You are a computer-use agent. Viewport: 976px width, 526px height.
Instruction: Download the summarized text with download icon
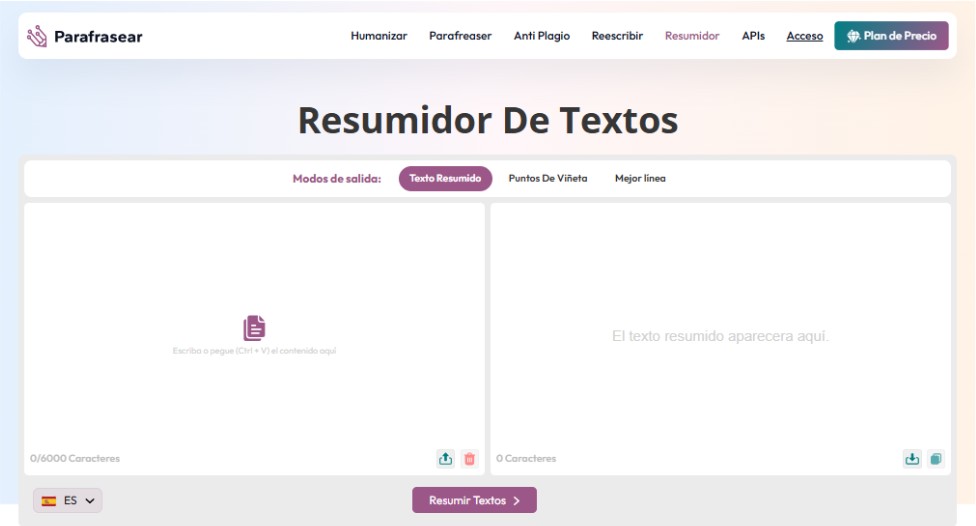coord(912,459)
